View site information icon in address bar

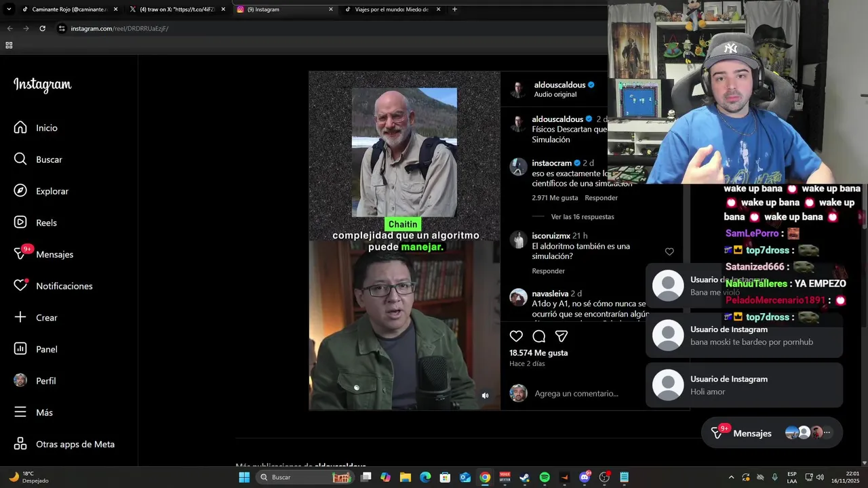tap(62, 28)
